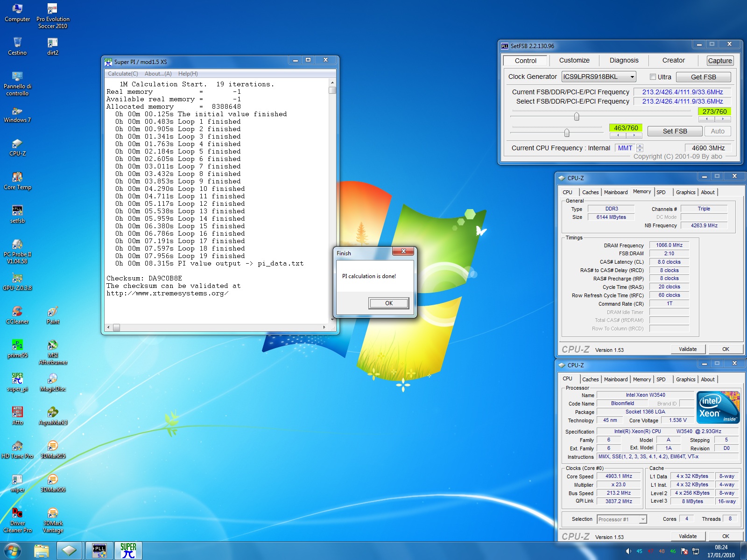This screenshot has height=560, width=747.
Task: Open Pro Evolution Soccer 2010 shortcut
Action: point(53,16)
